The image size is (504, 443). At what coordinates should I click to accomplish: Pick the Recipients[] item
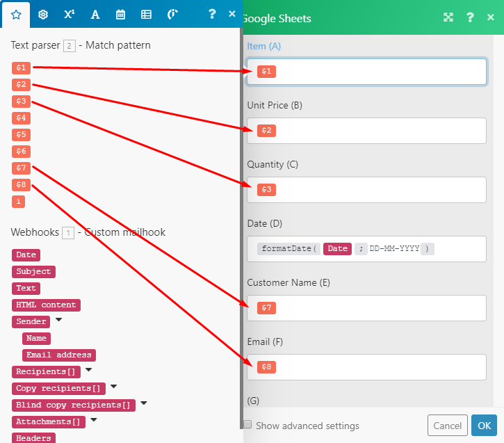46,372
